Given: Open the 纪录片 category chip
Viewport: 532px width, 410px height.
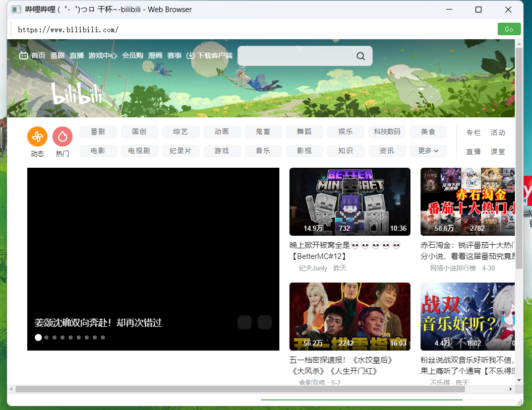Looking at the screenshot, I should (x=181, y=151).
